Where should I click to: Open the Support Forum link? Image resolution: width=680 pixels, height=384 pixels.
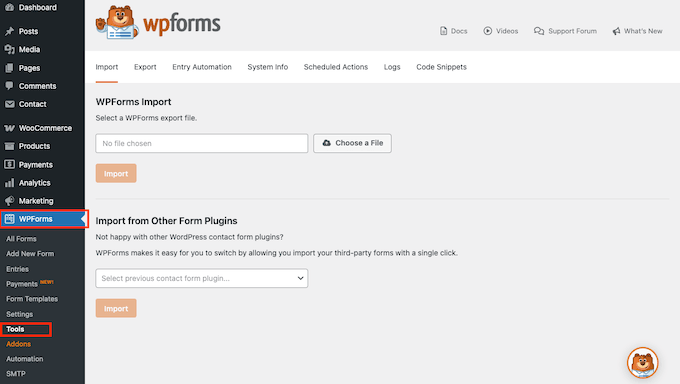(x=566, y=31)
